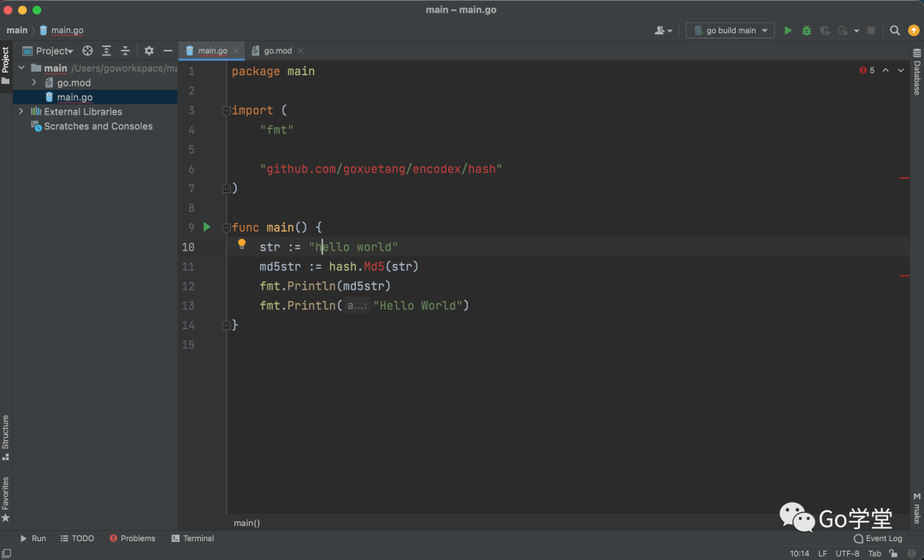Screen dimensions: 924x560
Task: Open the Event Log
Action: click(878, 539)
